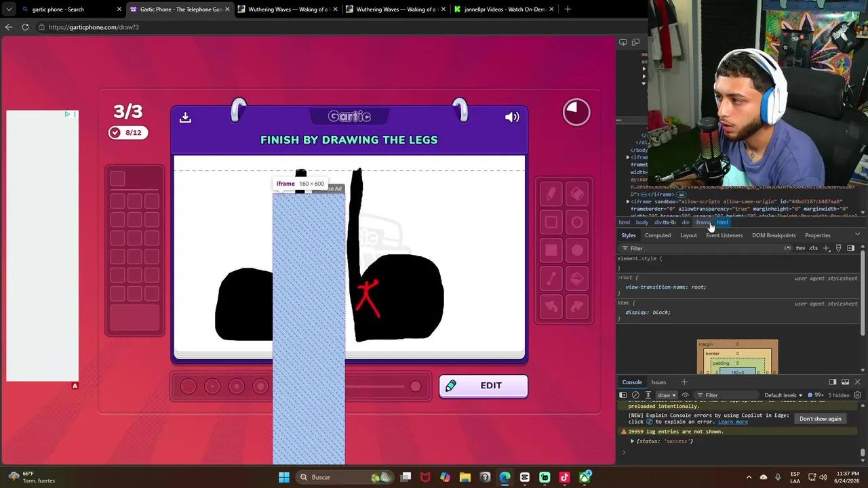The image size is (868, 488).
Task: Redo the drawing stroke
Action: tap(577, 307)
